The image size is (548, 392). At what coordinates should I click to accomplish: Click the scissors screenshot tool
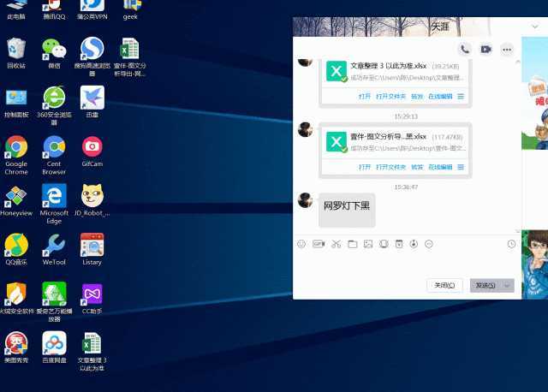click(336, 244)
